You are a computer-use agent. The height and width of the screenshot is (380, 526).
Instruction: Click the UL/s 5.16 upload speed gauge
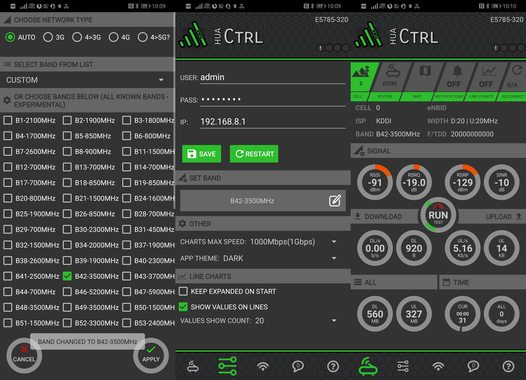[x=463, y=248]
